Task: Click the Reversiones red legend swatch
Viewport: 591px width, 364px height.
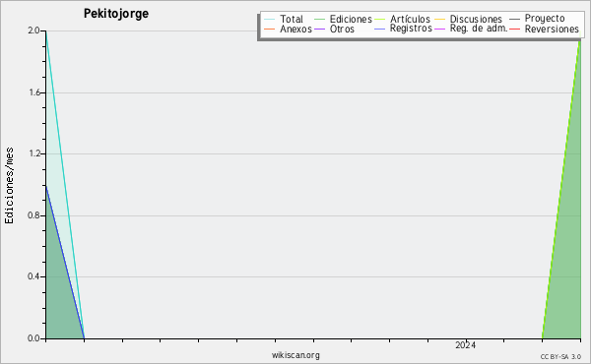Action: coord(514,30)
